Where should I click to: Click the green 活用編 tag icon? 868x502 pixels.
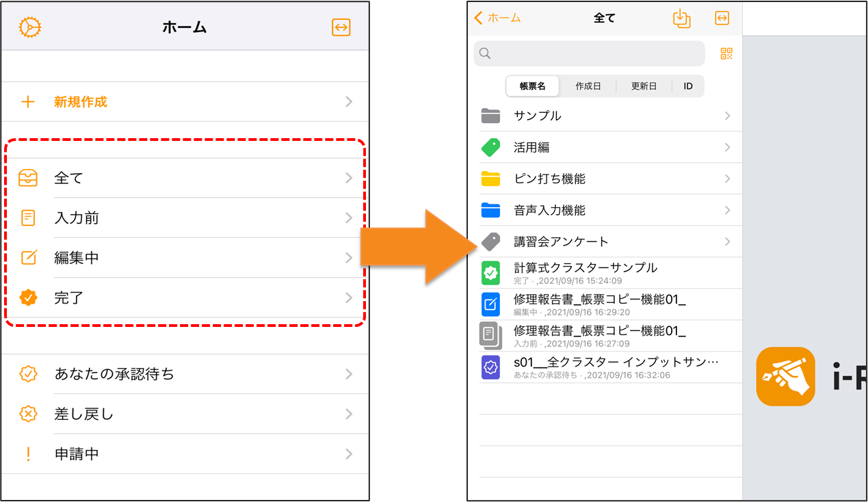[x=490, y=148]
